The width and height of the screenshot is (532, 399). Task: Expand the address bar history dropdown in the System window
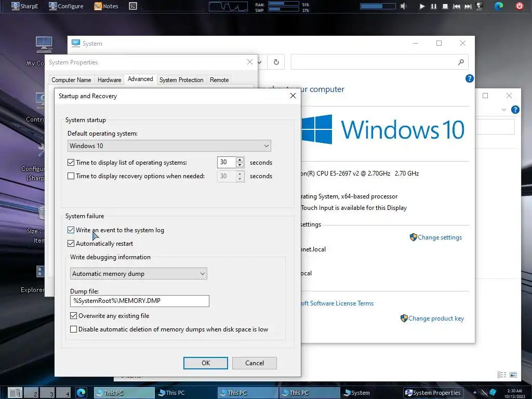[x=260, y=62]
